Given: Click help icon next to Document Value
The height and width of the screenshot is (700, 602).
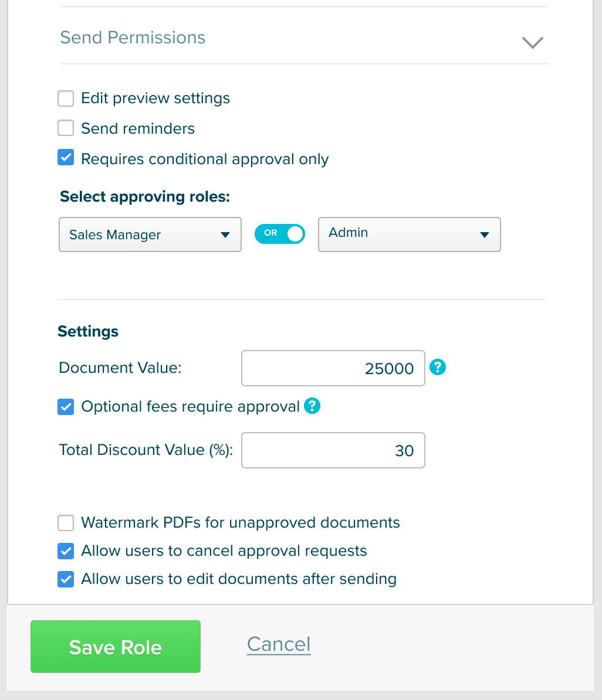Looking at the screenshot, I should click(438, 368).
